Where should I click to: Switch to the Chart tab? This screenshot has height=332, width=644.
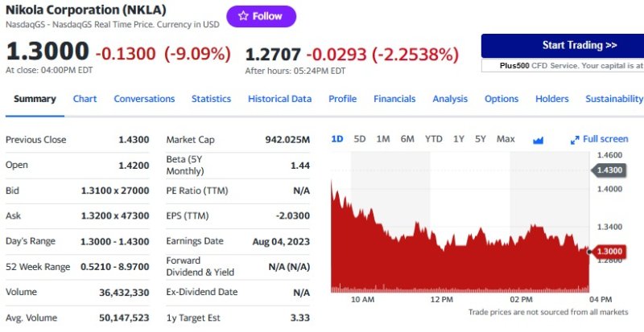85,99
